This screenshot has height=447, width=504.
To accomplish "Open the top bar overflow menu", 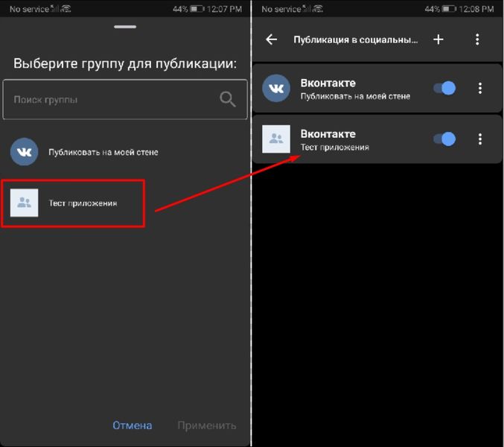I will (x=477, y=39).
